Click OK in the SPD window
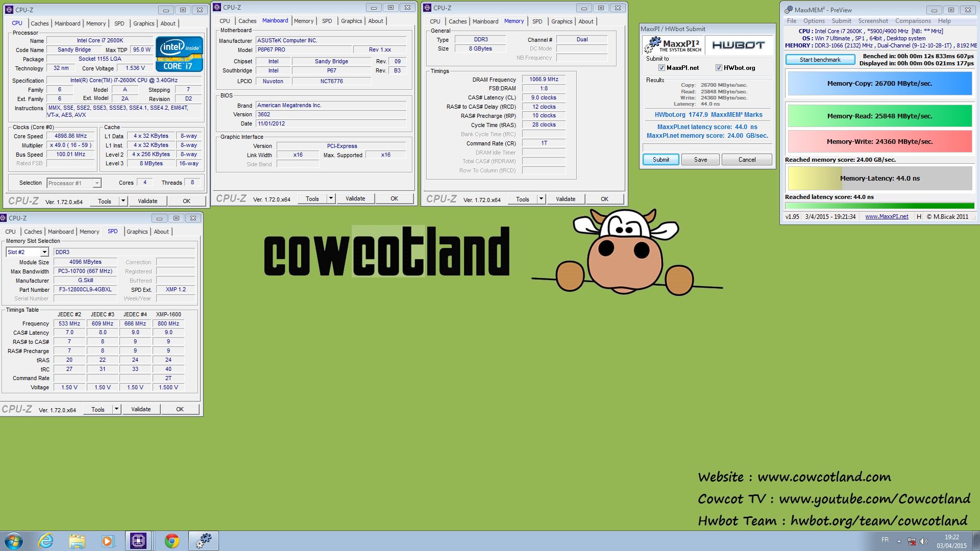 click(x=180, y=409)
